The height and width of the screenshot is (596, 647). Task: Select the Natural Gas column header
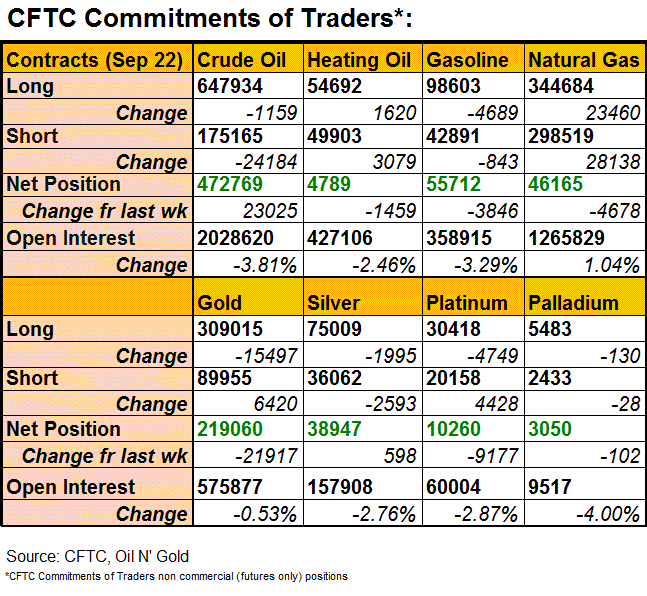tap(583, 60)
